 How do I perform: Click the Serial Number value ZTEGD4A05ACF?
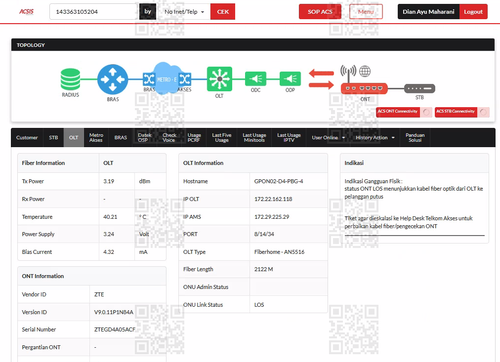coord(115,330)
